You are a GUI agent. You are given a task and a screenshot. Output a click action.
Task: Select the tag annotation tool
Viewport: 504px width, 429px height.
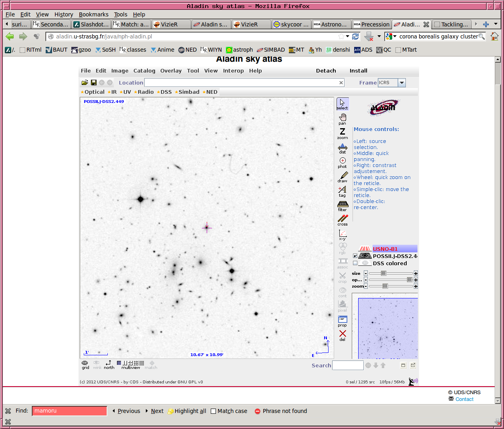(x=343, y=191)
